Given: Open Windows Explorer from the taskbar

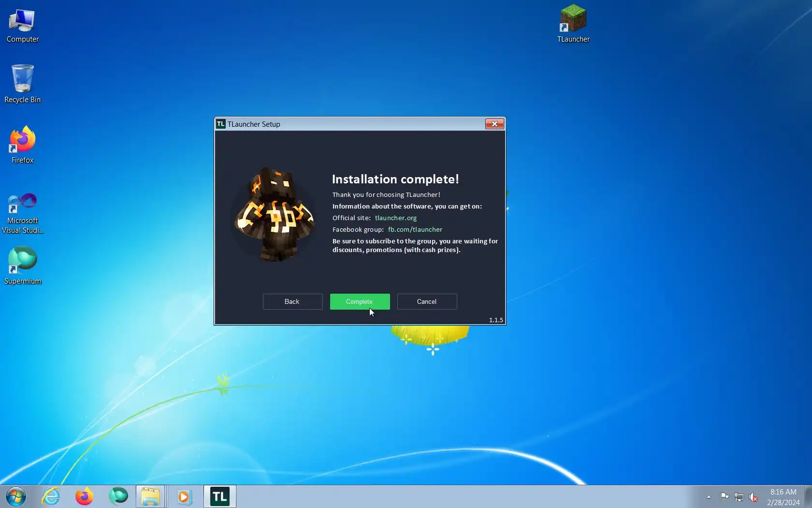Looking at the screenshot, I should 151,496.
